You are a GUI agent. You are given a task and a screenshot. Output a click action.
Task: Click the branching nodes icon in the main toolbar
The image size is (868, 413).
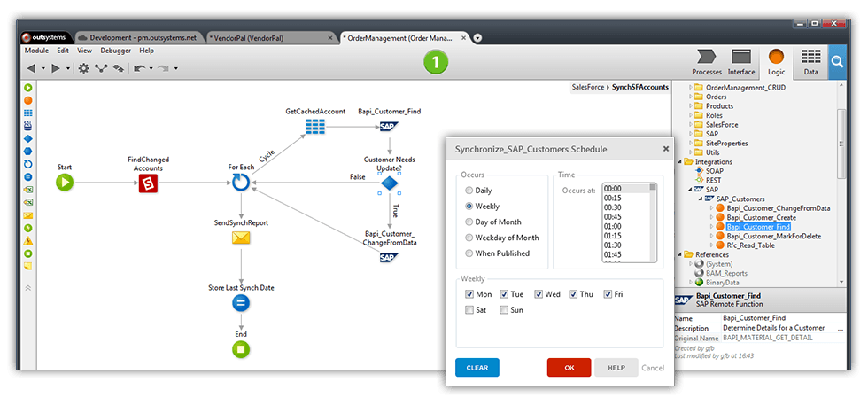coord(101,68)
